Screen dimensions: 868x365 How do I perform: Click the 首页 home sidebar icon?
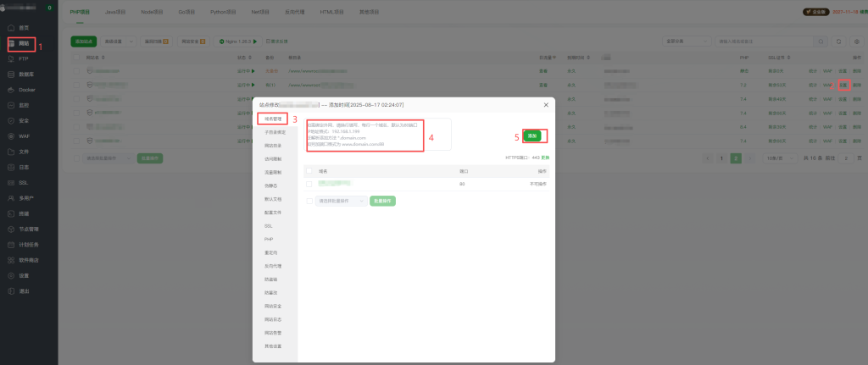point(12,28)
